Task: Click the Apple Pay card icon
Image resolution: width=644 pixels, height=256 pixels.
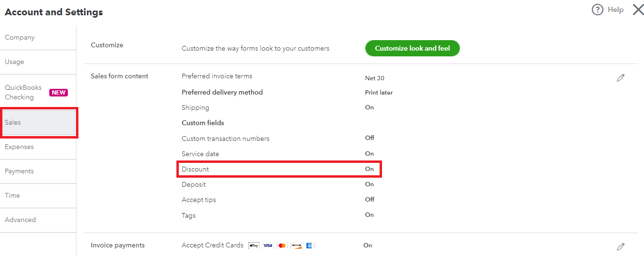Action: coord(254,245)
